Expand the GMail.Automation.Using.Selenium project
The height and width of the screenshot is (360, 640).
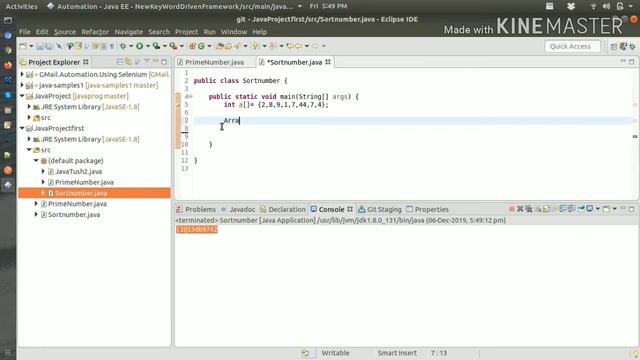tap(22, 74)
